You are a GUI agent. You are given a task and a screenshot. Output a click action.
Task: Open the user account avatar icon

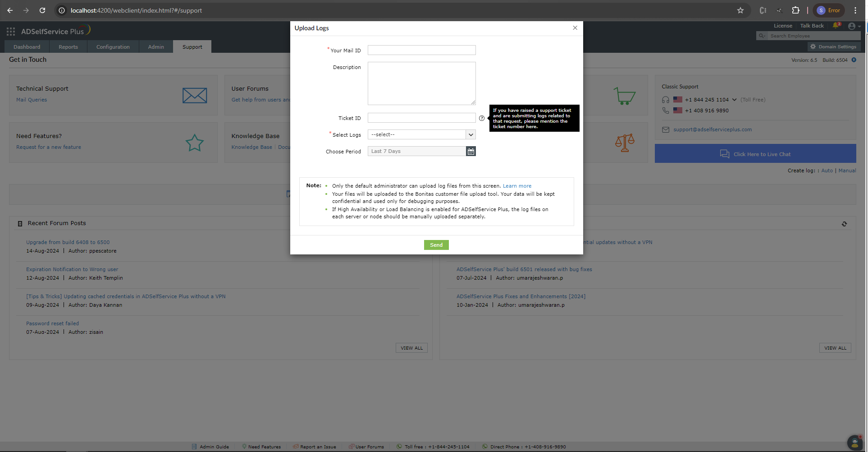[851, 26]
